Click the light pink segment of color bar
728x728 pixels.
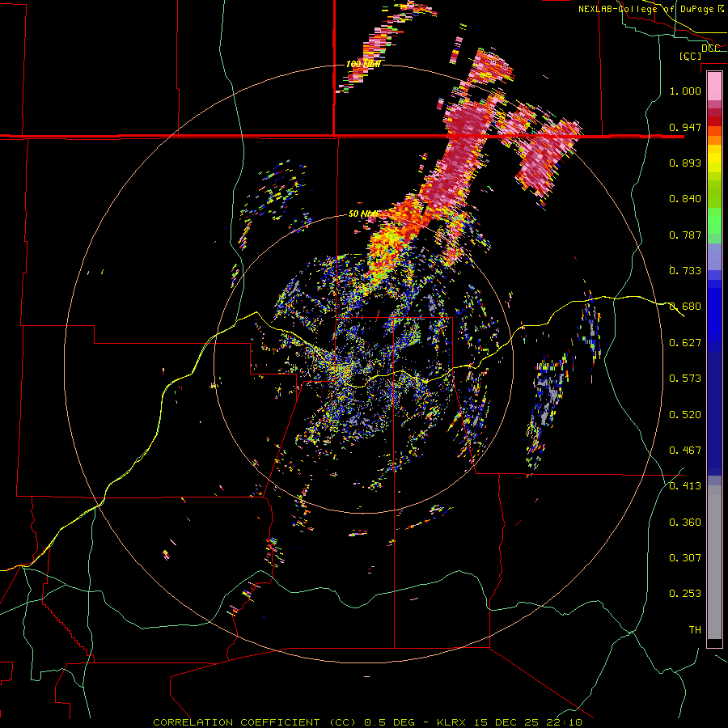coord(714,86)
